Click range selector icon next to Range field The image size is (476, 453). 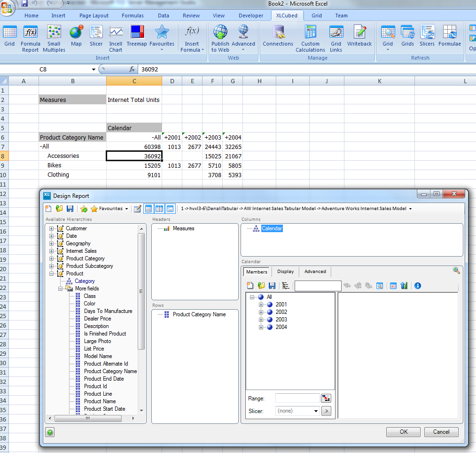click(326, 398)
